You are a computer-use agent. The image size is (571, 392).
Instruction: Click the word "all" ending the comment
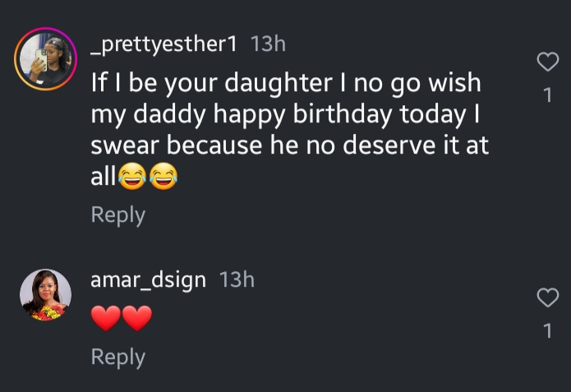click(104, 177)
